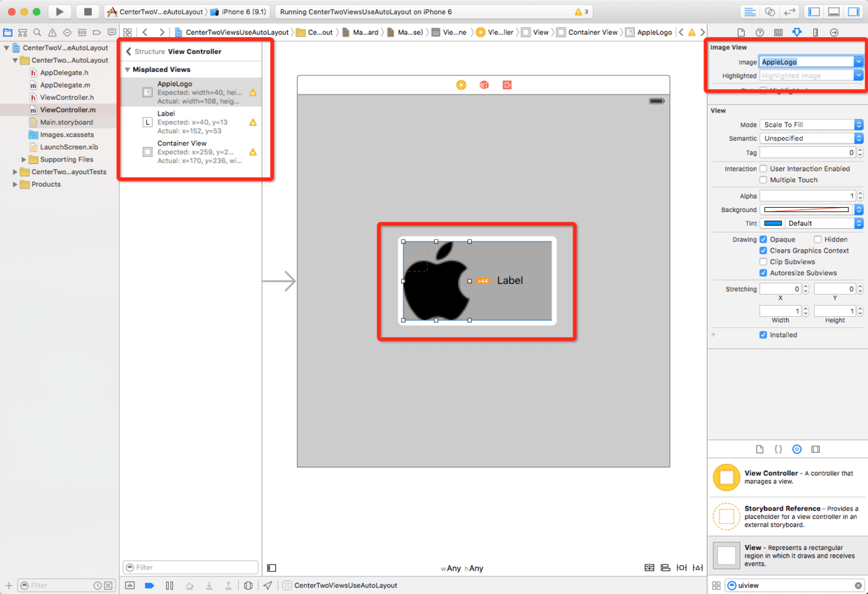The height and width of the screenshot is (594, 868).
Task: Open the Debug navigator
Action: pyautogui.click(x=82, y=32)
